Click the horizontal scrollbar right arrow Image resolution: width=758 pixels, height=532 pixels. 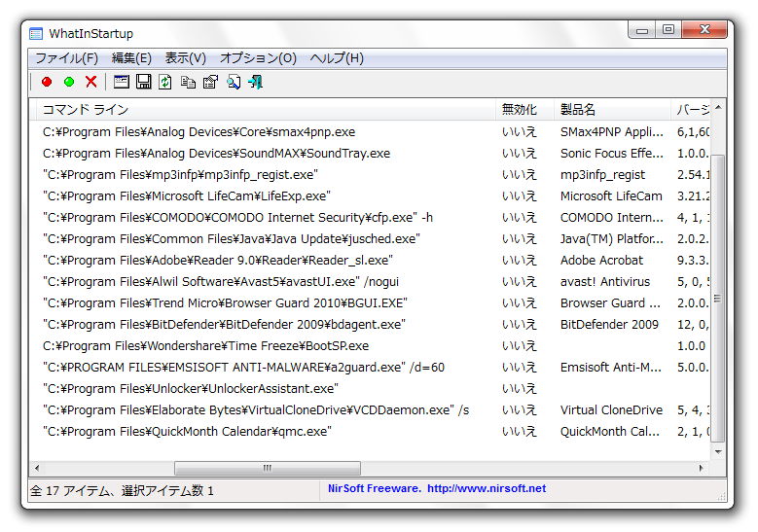point(702,468)
